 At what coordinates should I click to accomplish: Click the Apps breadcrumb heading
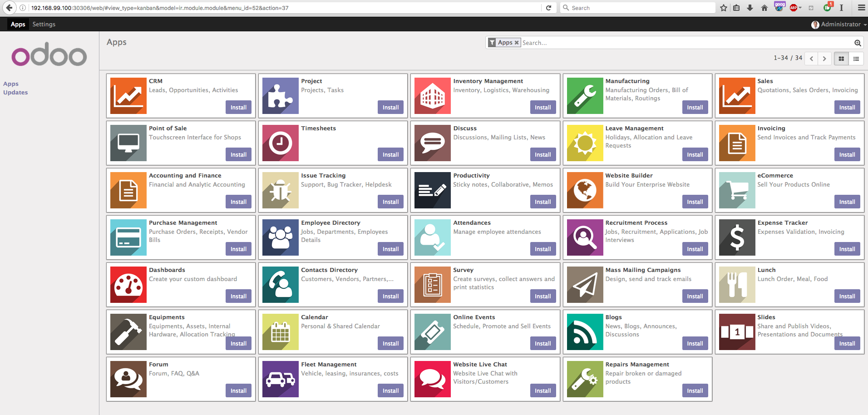pyautogui.click(x=117, y=42)
